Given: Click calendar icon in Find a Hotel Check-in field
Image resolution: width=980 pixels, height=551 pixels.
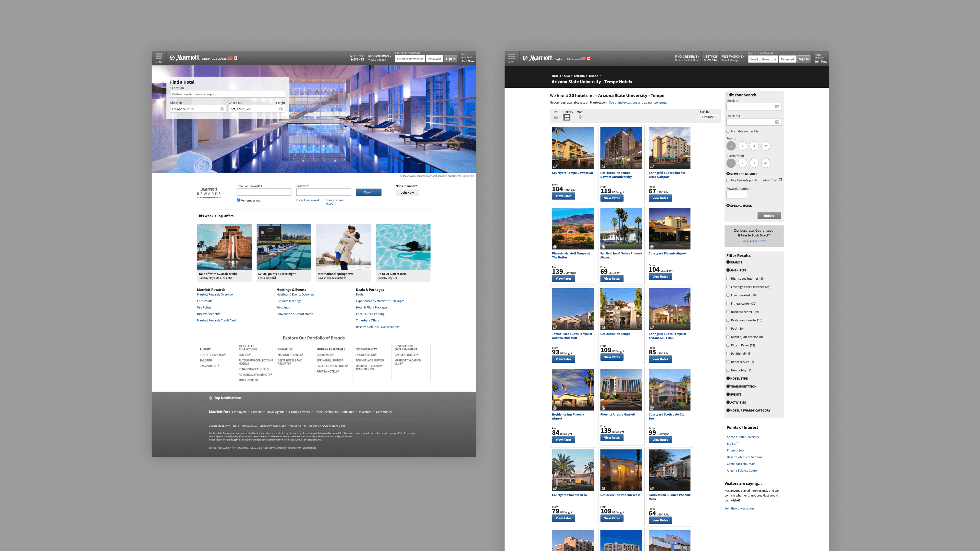Looking at the screenshot, I should (x=222, y=109).
